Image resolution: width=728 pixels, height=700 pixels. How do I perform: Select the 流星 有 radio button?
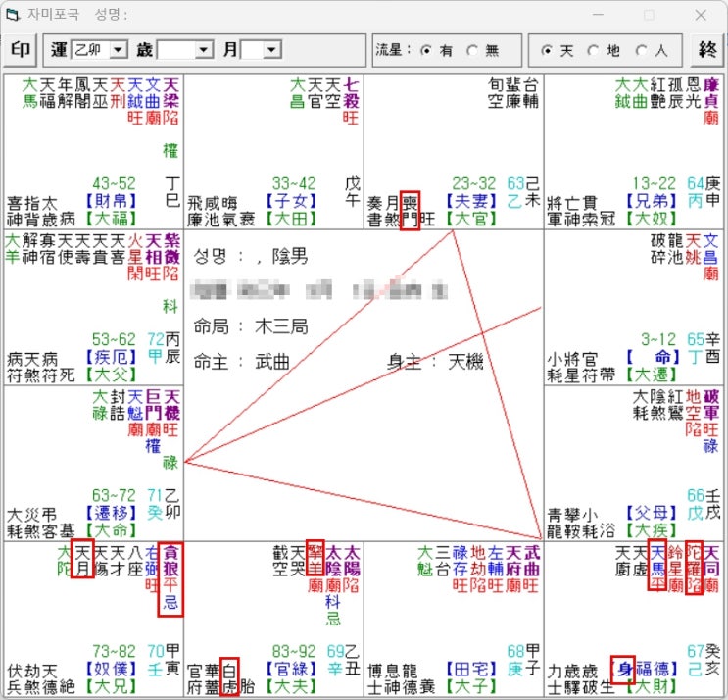point(426,50)
